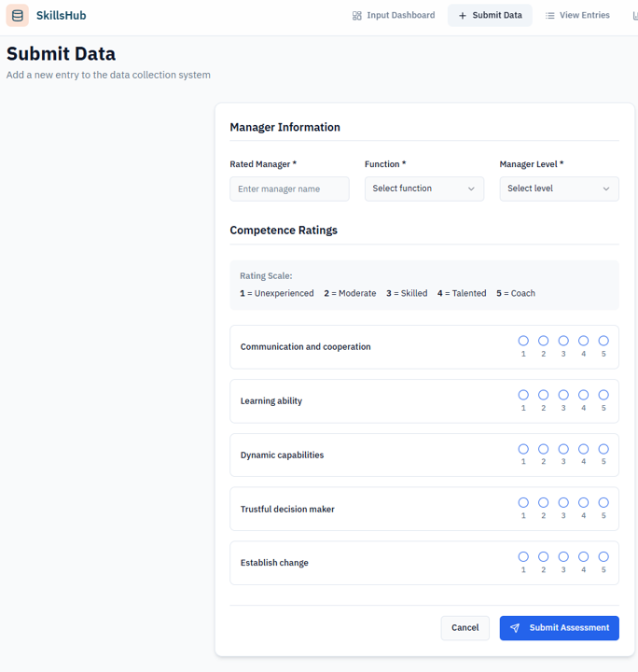Click the partially visible icon after View Entries
638x672 pixels.
tap(634, 16)
